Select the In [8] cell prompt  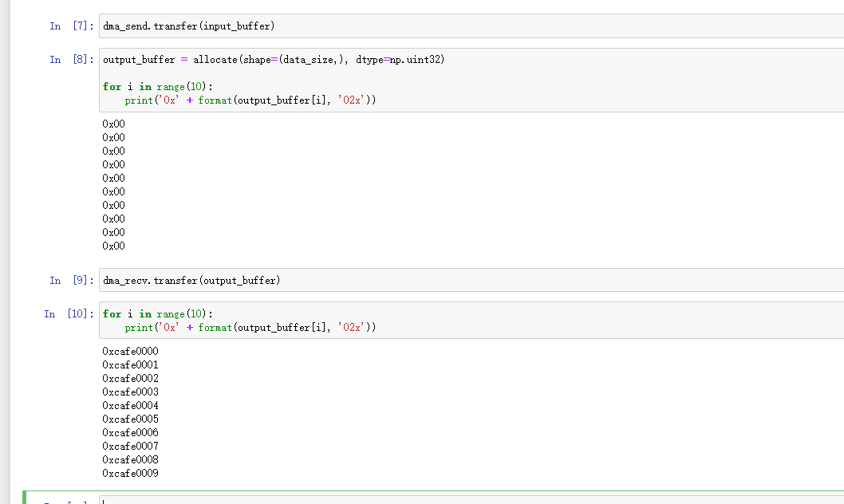click(x=70, y=60)
